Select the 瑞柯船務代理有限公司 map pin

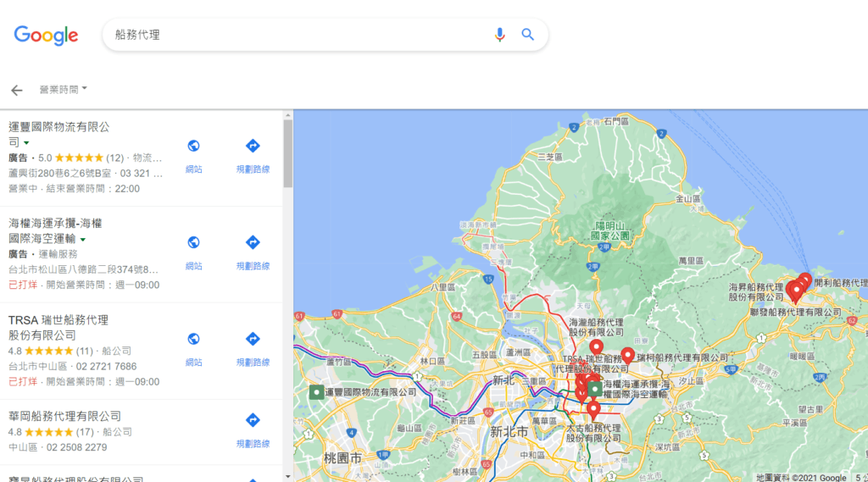click(x=627, y=355)
